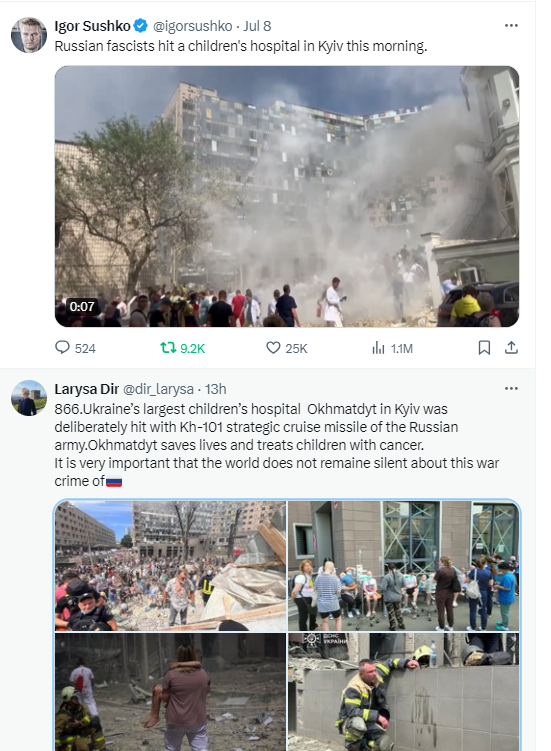Like Igor Sushko's post with heart icon
Image resolution: width=551 pixels, height=751 pixels.
[x=273, y=347]
